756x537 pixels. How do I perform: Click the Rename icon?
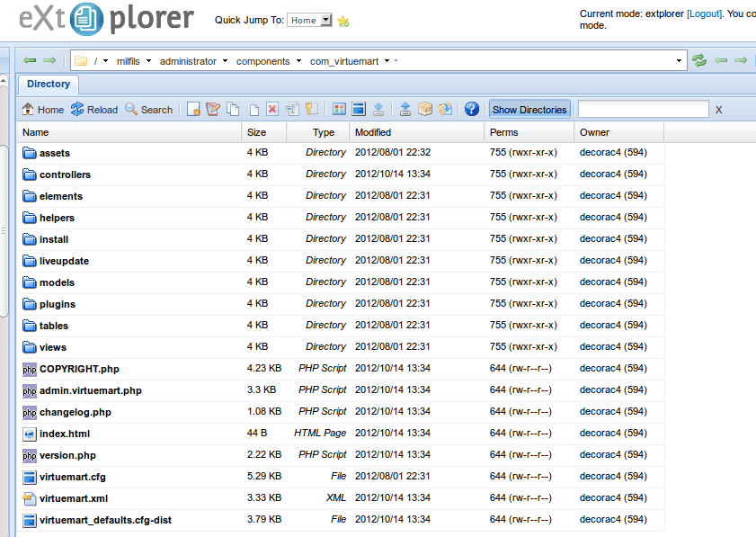click(291, 110)
